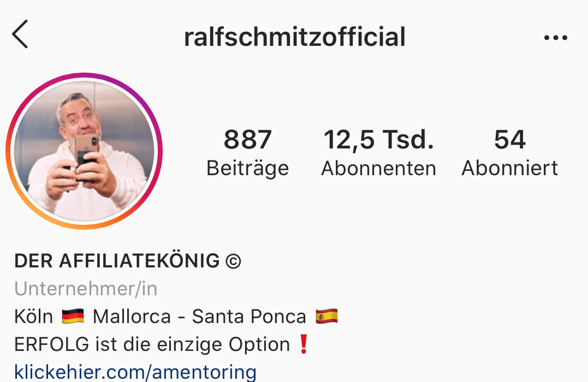Select the ERFOLG ist die einzige Option line

(x=152, y=344)
